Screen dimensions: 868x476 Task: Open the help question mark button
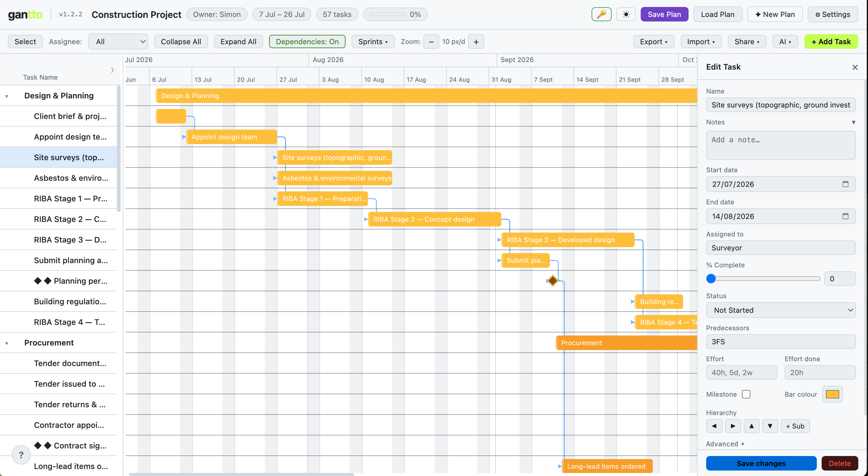pyautogui.click(x=21, y=455)
